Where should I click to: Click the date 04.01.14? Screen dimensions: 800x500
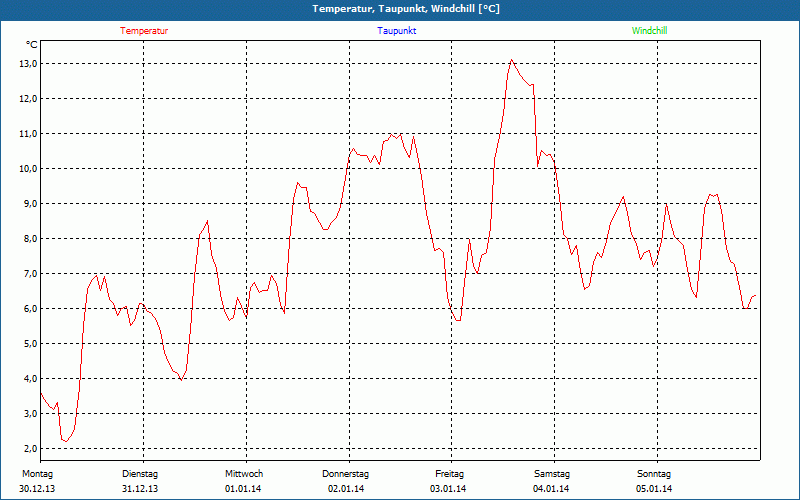click(x=551, y=489)
